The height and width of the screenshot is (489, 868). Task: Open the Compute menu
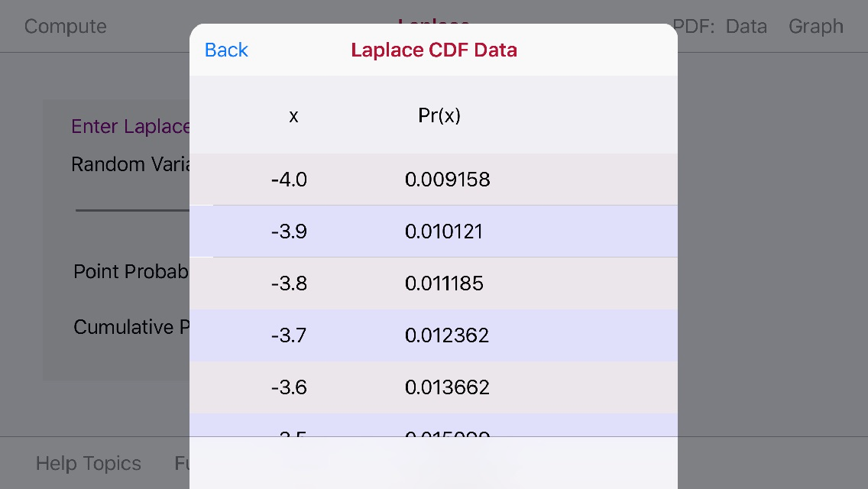pos(65,26)
